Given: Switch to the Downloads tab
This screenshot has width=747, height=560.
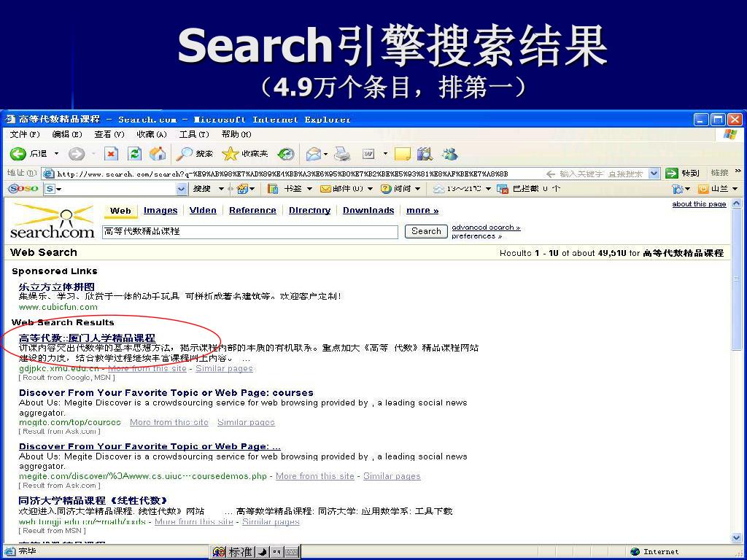Looking at the screenshot, I should 368,211.
